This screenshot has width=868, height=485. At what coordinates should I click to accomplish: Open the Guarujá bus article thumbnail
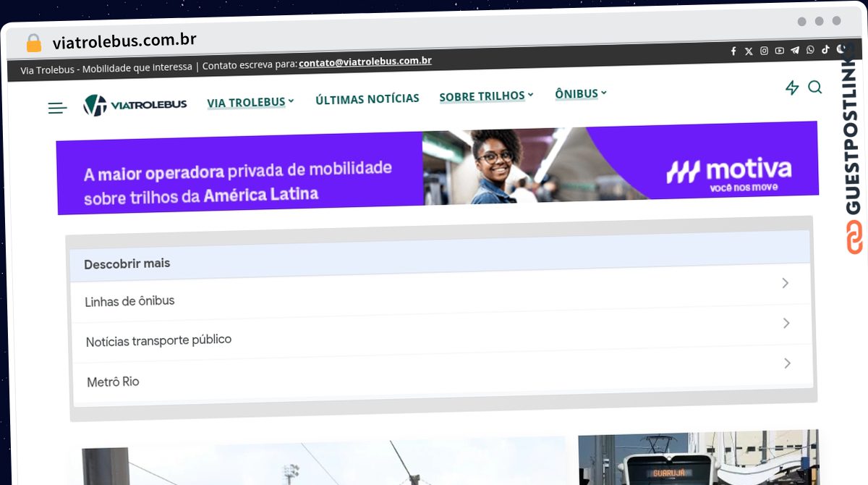click(x=700, y=457)
